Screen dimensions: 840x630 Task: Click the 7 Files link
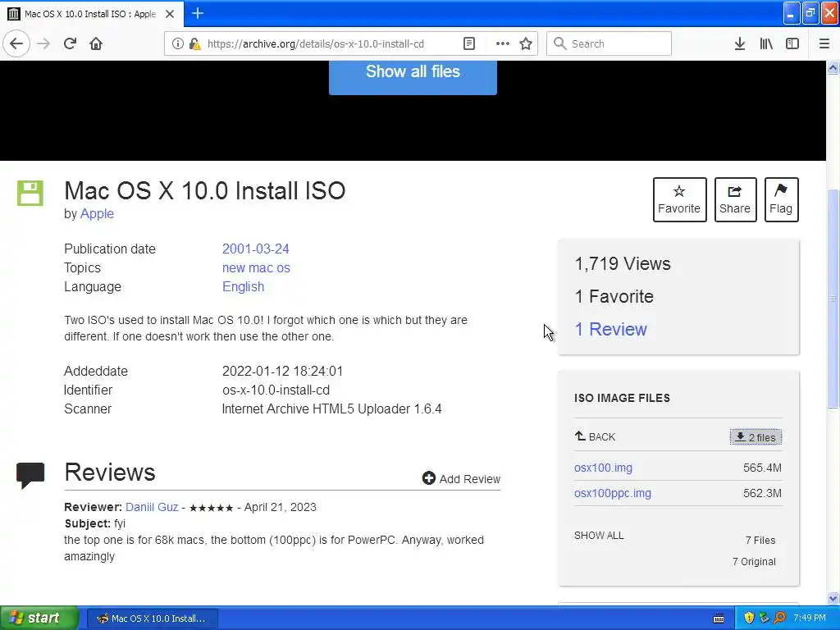pyautogui.click(x=760, y=540)
